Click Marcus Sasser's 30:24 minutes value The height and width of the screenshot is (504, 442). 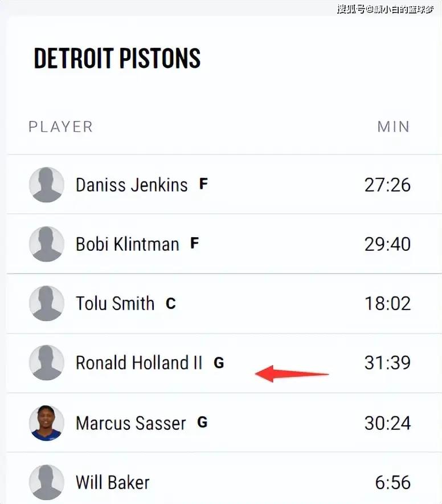(387, 423)
